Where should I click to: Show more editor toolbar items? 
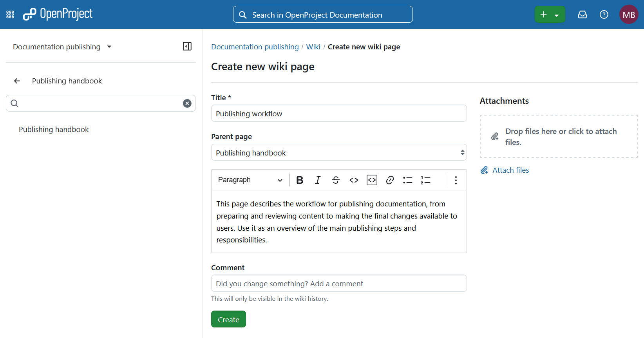click(456, 180)
